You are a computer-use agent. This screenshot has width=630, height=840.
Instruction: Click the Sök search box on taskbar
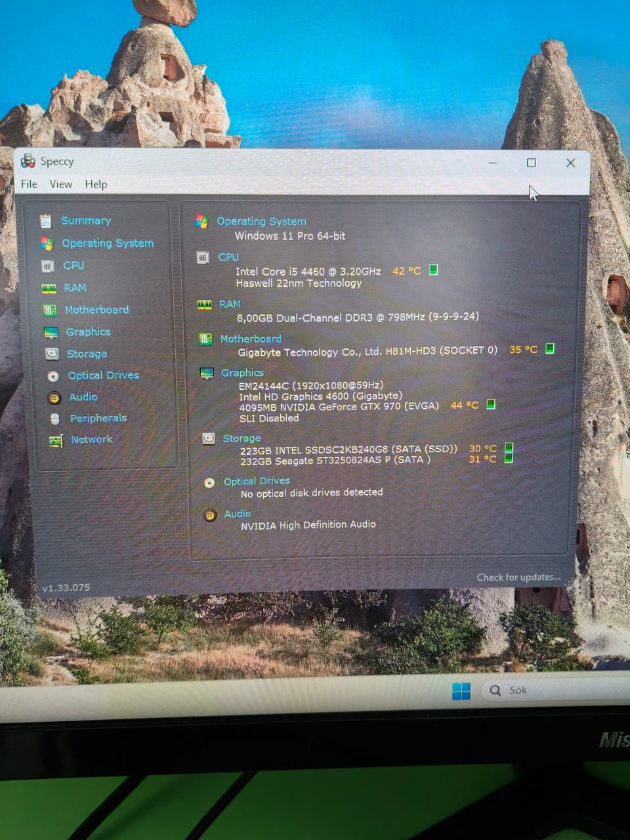click(556, 690)
